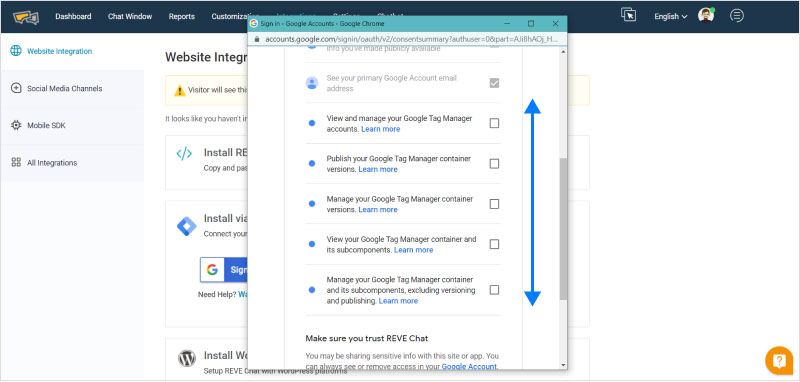Viewport: 800px width, 382px height.
Task: Click the grid icon beside All Integrations
Action: 16,163
